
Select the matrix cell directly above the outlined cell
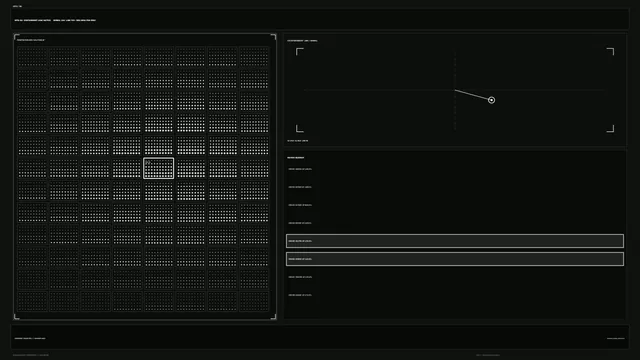[x=158, y=146]
